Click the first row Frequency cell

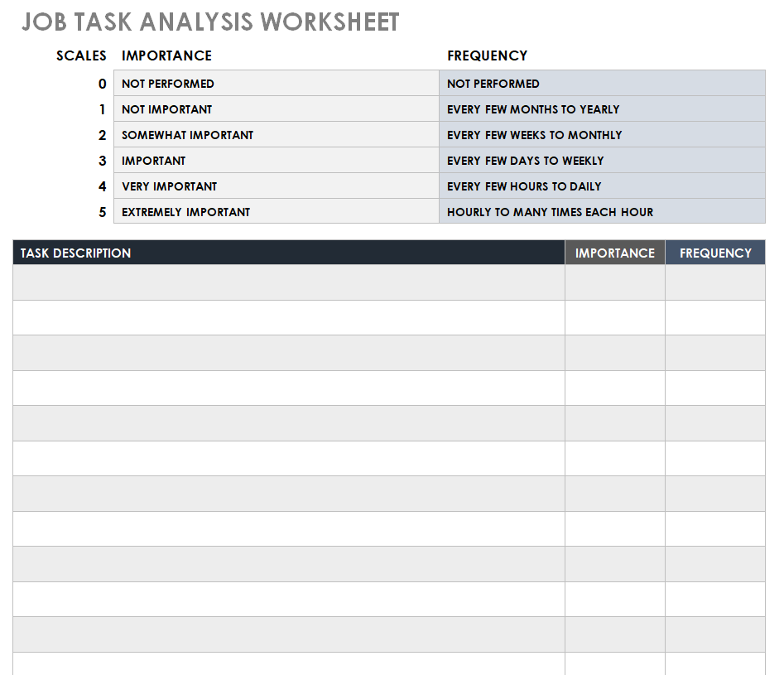click(715, 282)
